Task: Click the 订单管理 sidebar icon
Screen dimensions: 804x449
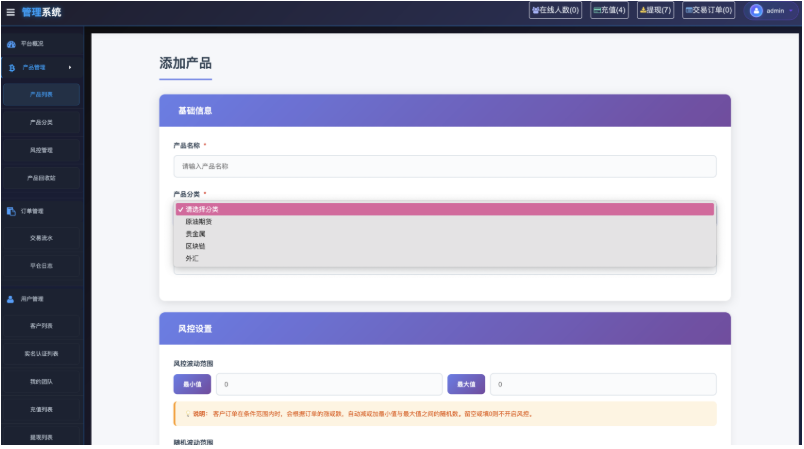Action: [11, 211]
